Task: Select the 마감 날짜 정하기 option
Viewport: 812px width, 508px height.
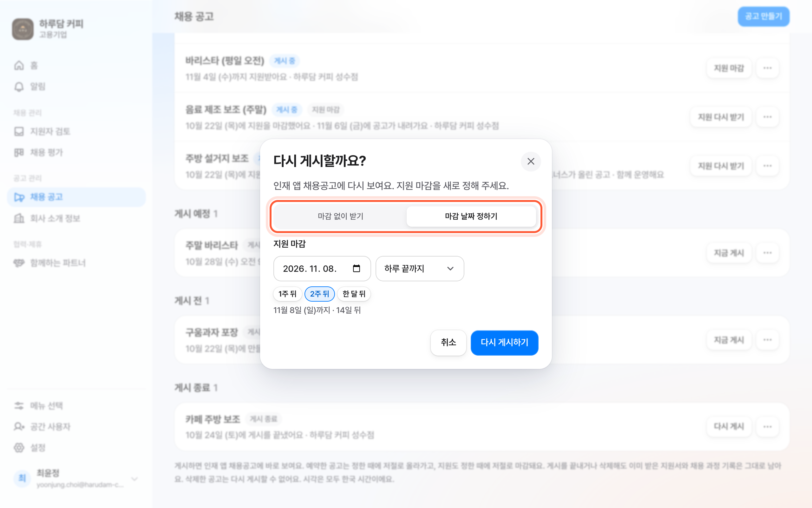Action: (471, 216)
